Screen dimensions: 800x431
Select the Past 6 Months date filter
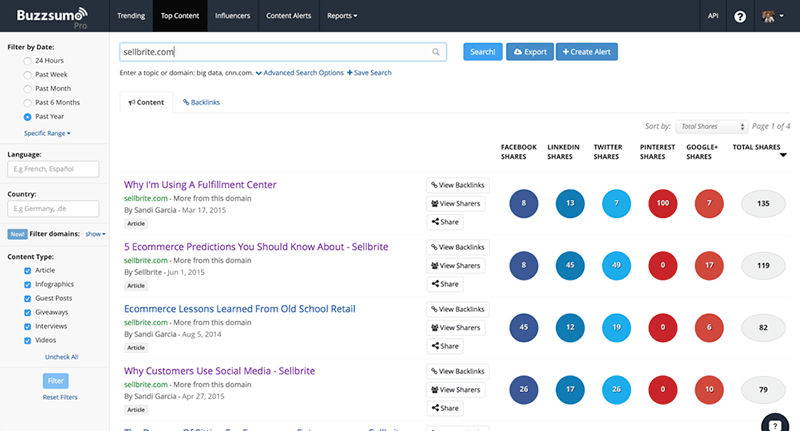[28, 103]
